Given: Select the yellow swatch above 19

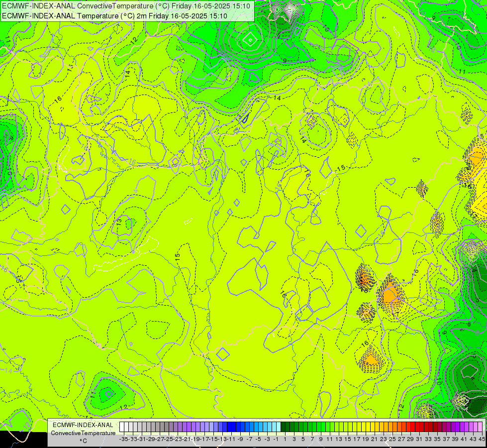Looking at the screenshot, I should coord(368,427).
